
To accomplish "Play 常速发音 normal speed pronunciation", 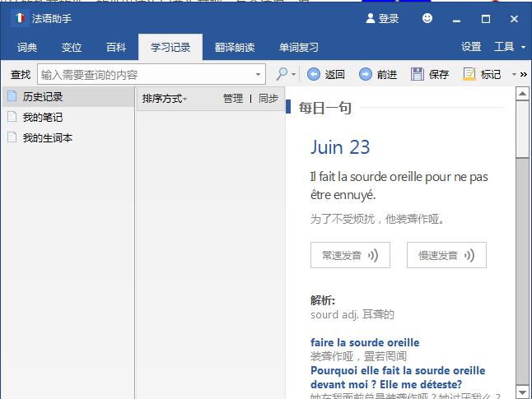I will pos(350,255).
